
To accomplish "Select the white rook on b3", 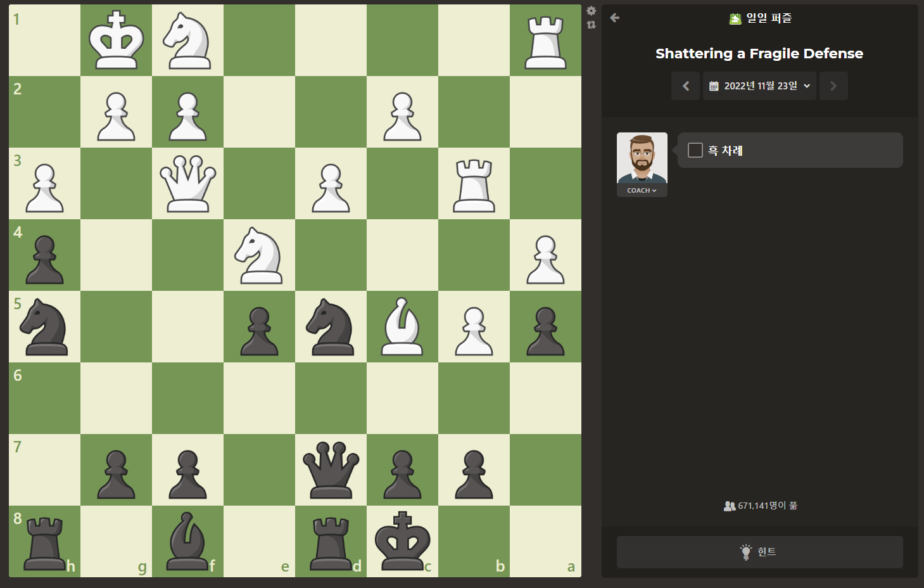I will pos(474,185).
